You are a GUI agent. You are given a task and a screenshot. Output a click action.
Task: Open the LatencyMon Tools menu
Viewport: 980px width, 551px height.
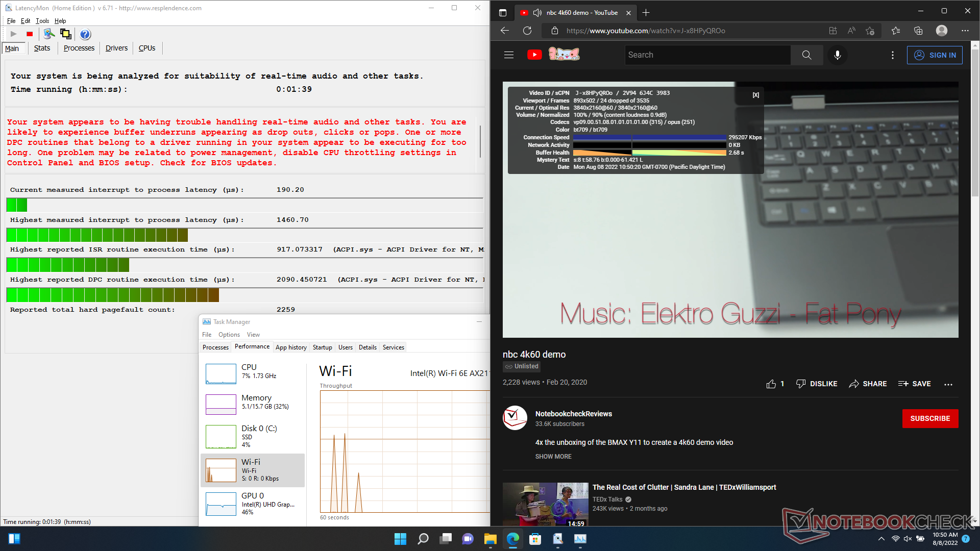pyautogui.click(x=42, y=21)
